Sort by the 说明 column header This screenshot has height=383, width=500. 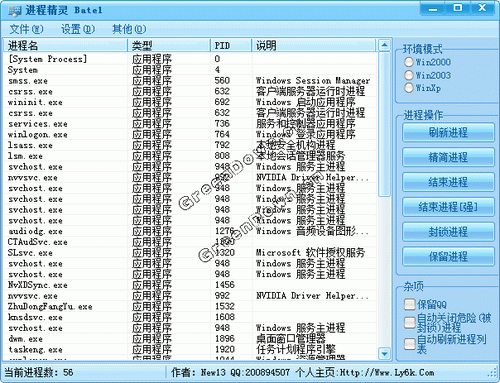tap(314, 45)
